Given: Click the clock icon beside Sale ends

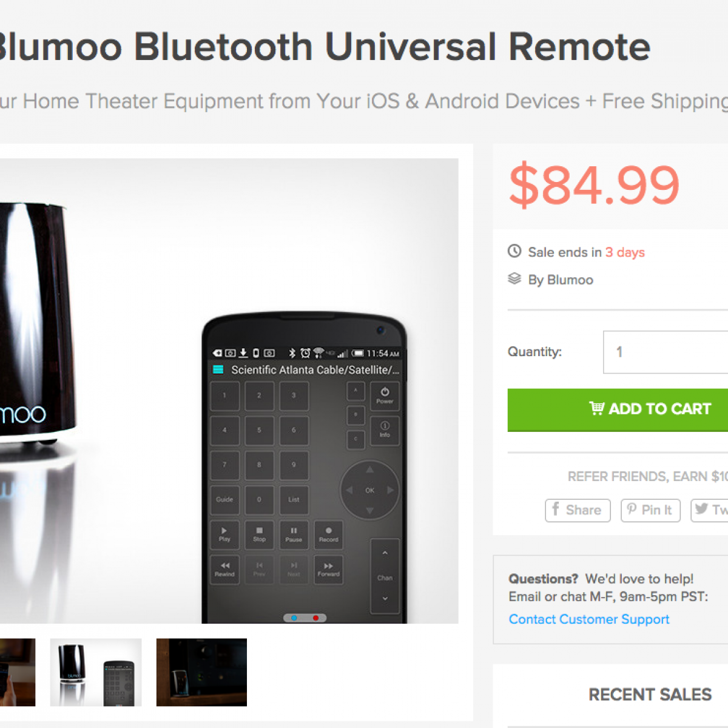Looking at the screenshot, I should (514, 251).
